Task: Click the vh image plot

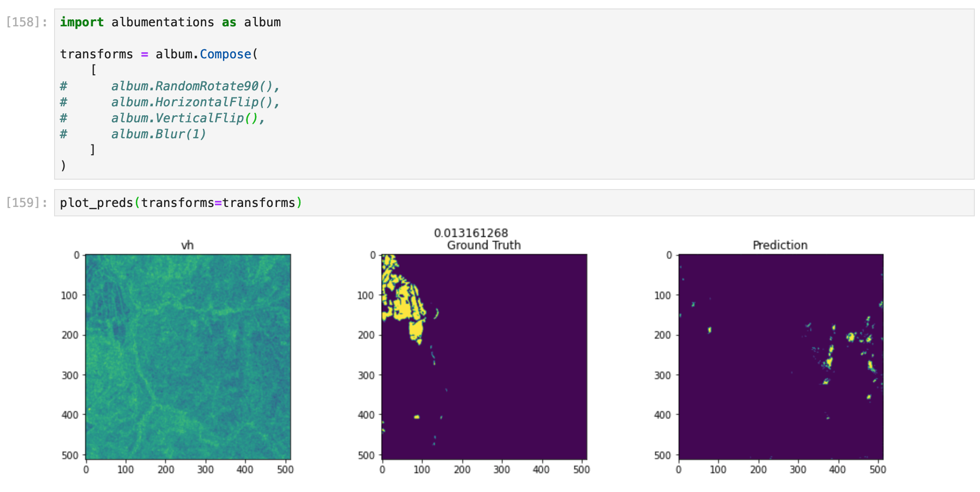Action: [x=188, y=357]
